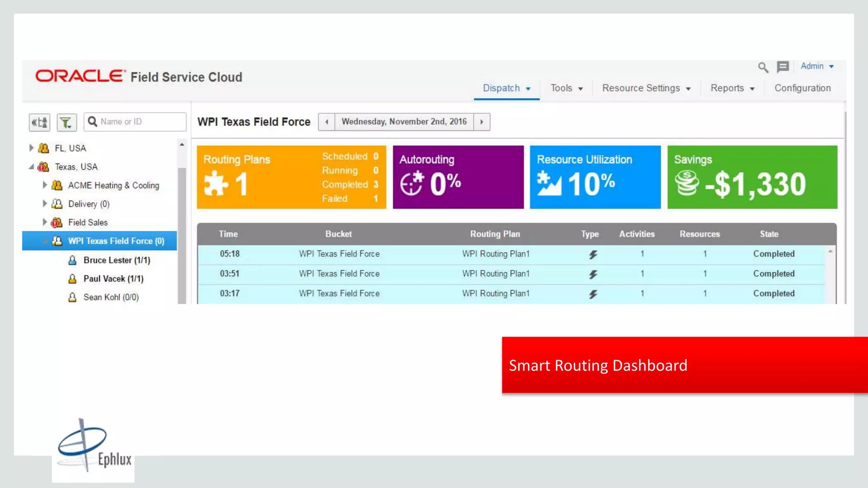
Task: Sort by the State column header
Action: coord(769,234)
